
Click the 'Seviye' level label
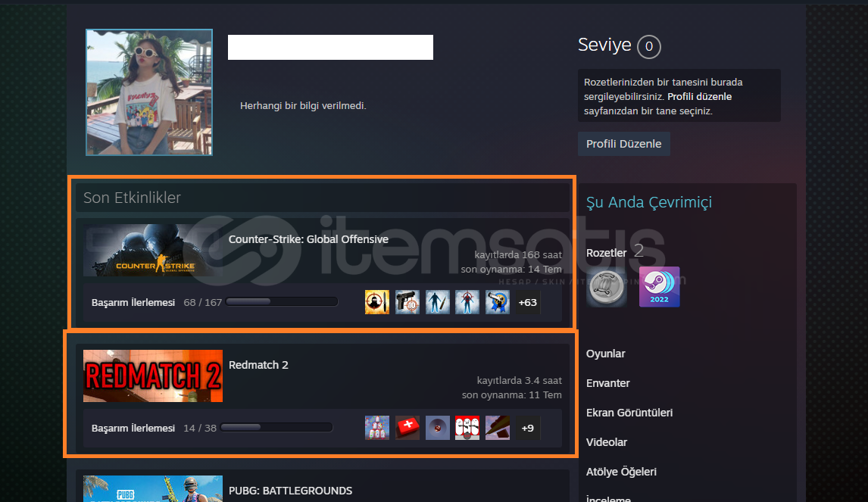pyautogui.click(x=604, y=44)
